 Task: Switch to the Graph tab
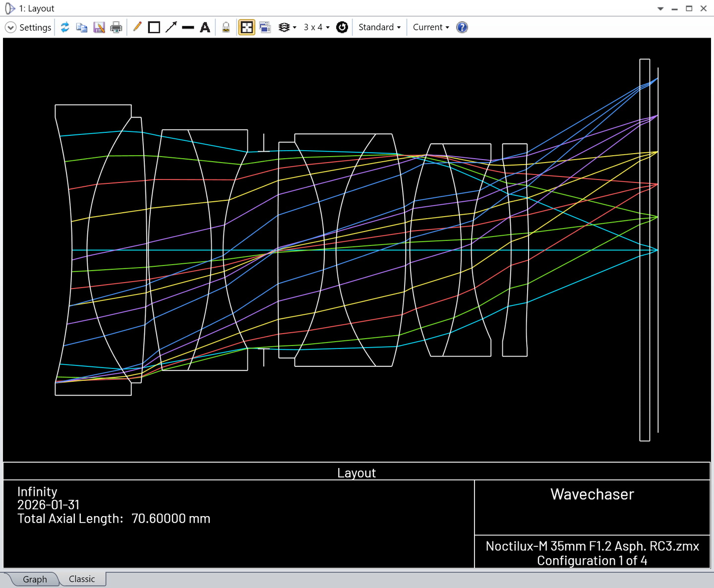click(x=35, y=579)
